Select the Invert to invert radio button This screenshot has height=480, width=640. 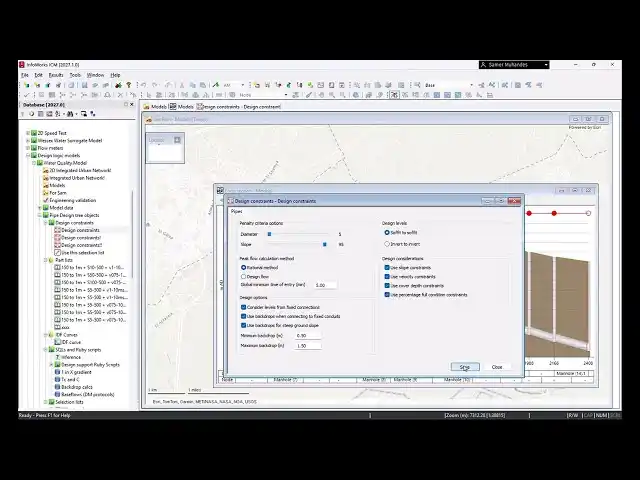387,243
